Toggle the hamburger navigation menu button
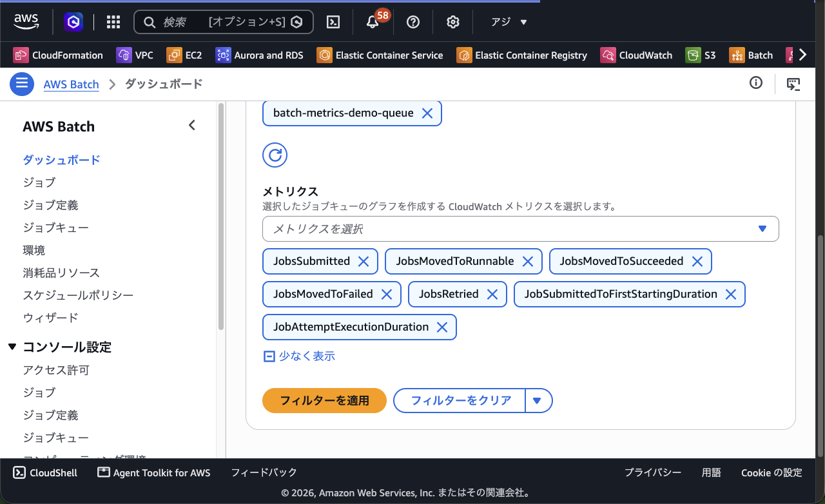825x504 pixels. pos(22,84)
